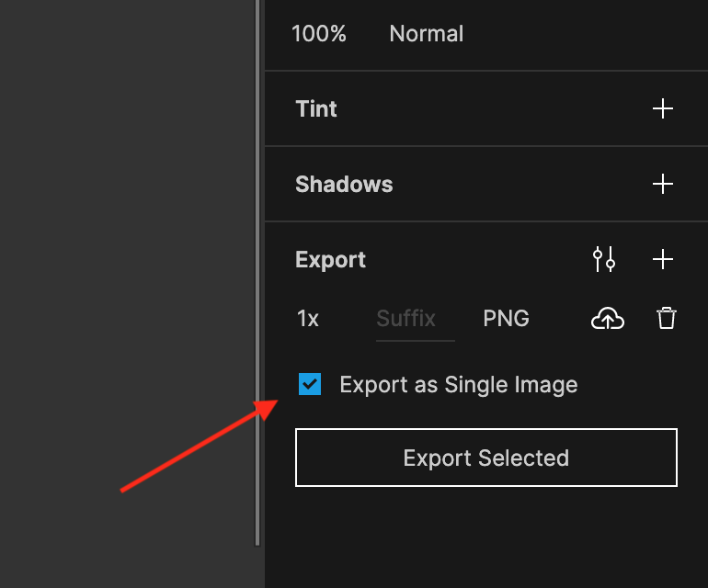Click the Shadows section header
The width and height of the screenshot is (708, 588).
tap(344, 184)
